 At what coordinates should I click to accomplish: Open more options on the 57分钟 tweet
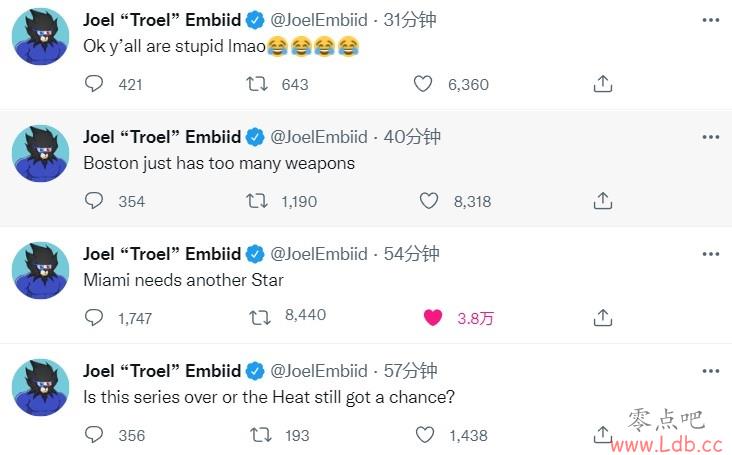click(x=711, y=371)
